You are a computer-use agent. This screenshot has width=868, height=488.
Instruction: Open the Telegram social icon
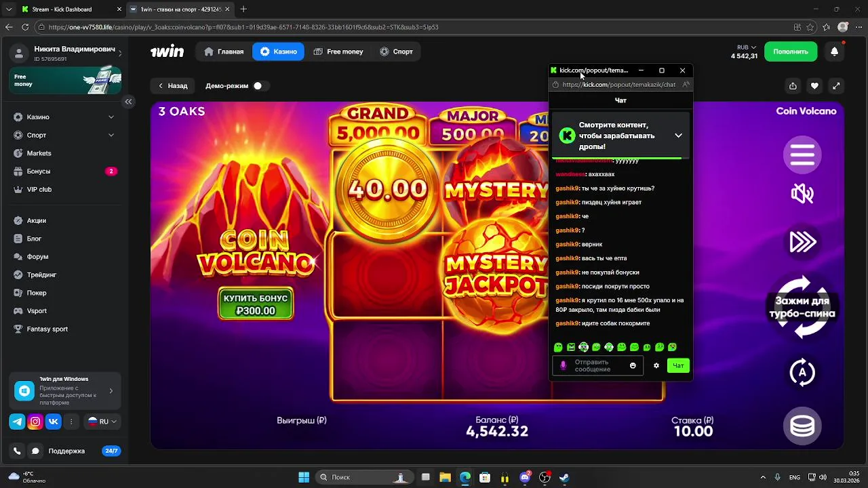[17, 422]
